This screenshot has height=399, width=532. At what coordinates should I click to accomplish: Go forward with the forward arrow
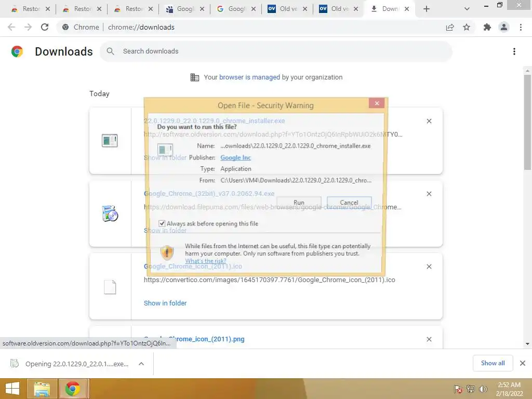click(x=28, y=27)
